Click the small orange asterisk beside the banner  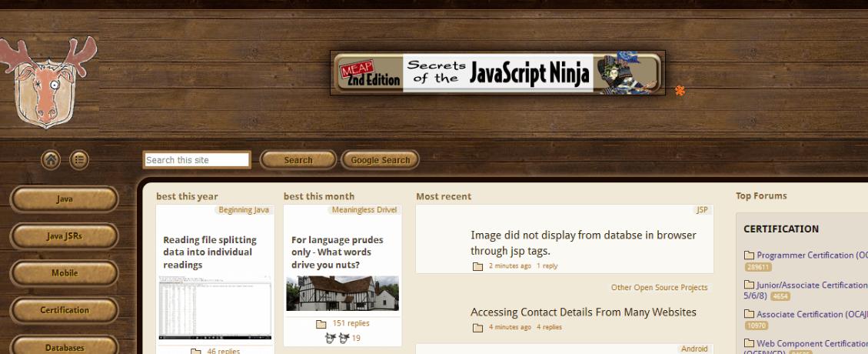[x=680, y=90]
